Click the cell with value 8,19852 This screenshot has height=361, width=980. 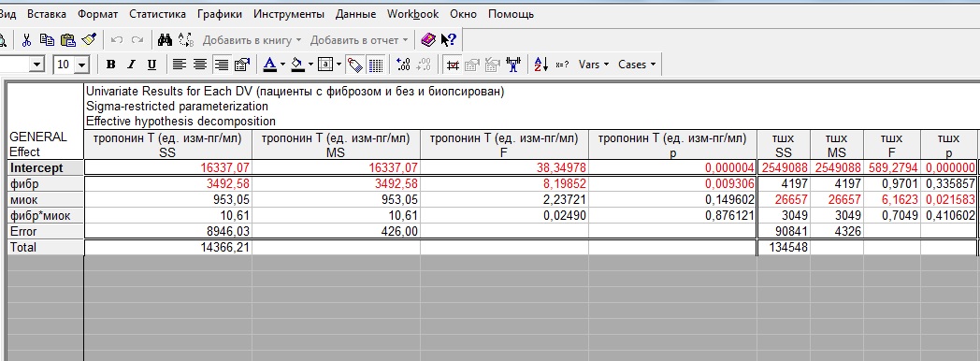[504, 184]
